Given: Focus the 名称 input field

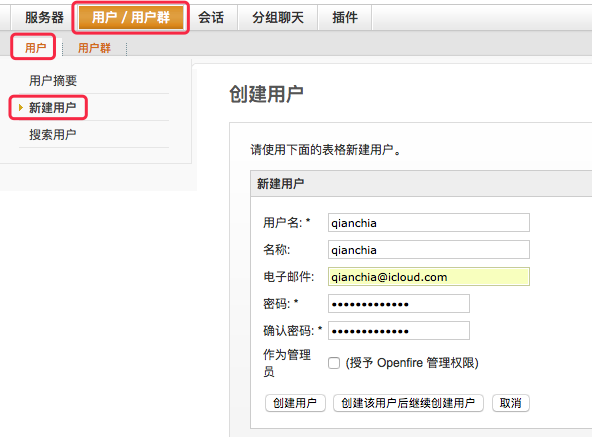Looking at the screenshot, I should [429, 250].
